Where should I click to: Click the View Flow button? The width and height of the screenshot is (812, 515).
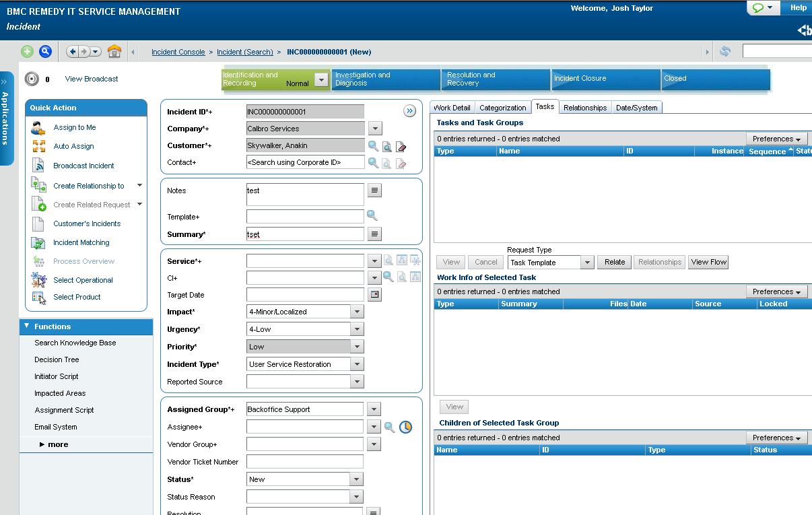(x=708, y=263)
